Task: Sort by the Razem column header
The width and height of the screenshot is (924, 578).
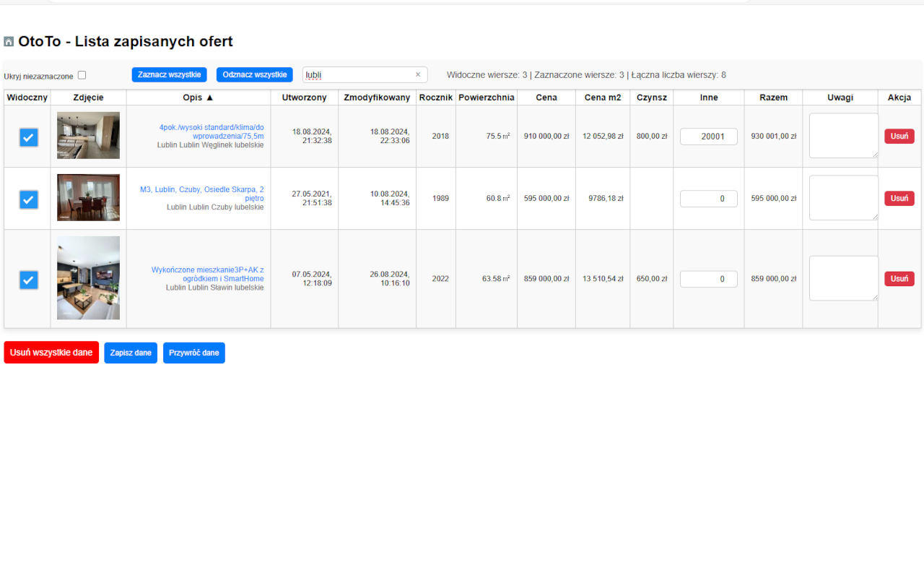Action: pos(773,98)
